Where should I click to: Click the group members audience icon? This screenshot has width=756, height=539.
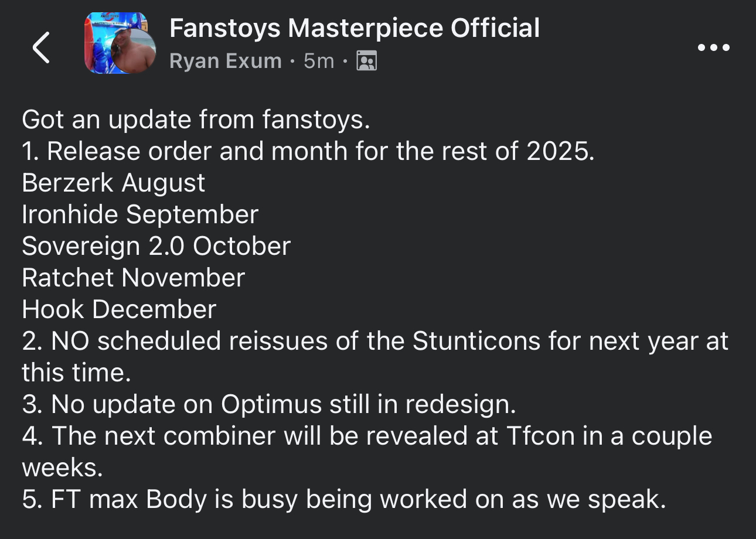tap(367, 61)
